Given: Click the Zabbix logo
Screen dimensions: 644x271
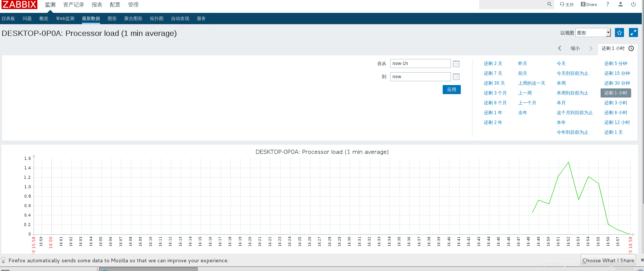Looking at the screenshot, I should pos(19,5).
